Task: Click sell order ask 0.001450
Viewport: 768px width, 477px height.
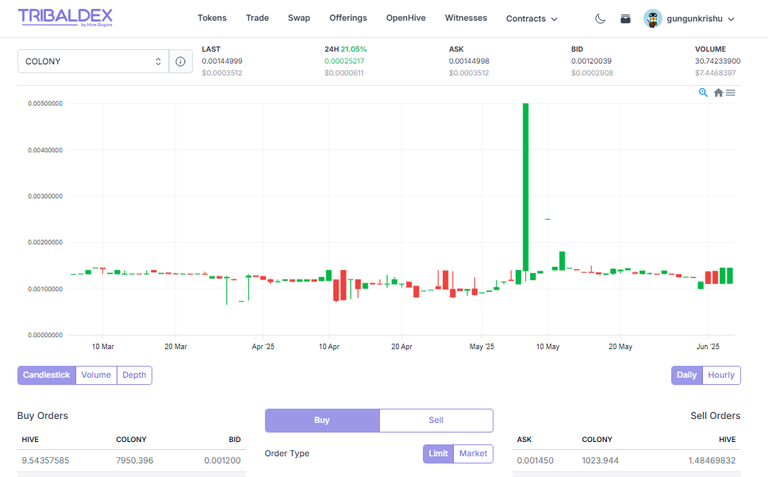Action: [x=535, y=460]
